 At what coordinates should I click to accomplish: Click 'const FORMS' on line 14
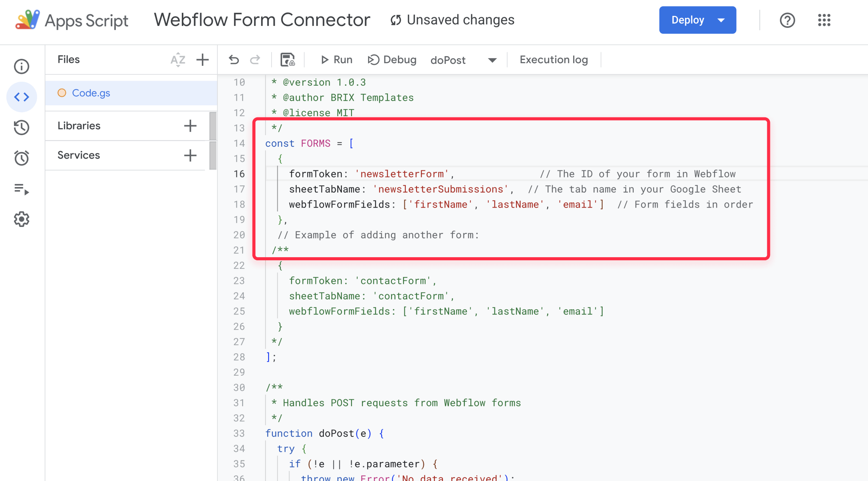[298, 143]
